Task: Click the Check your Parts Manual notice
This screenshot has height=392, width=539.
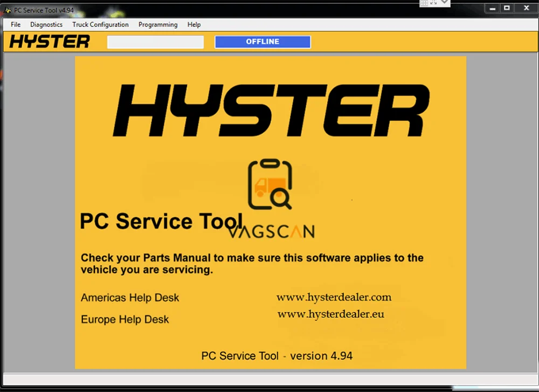Action: click(x=252, y=263)
